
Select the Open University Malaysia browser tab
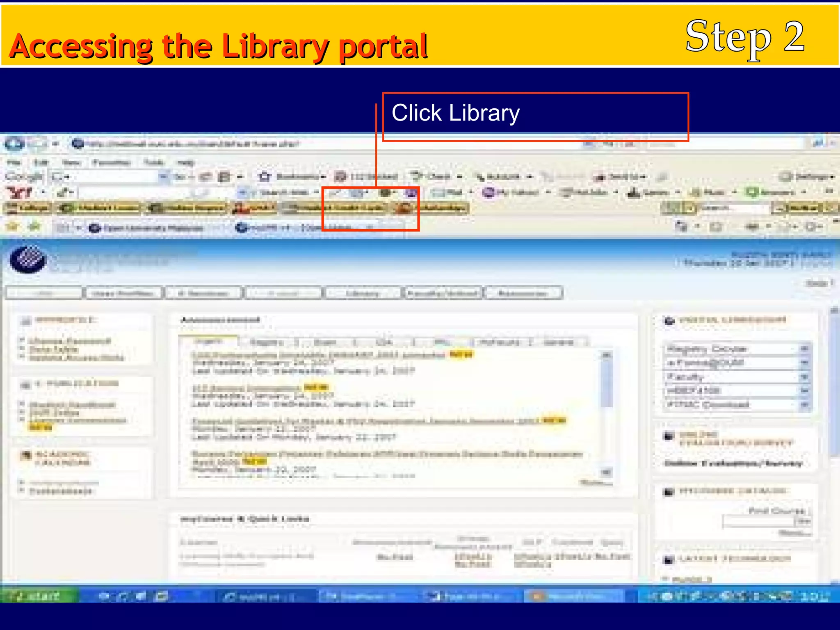point(147,228)
